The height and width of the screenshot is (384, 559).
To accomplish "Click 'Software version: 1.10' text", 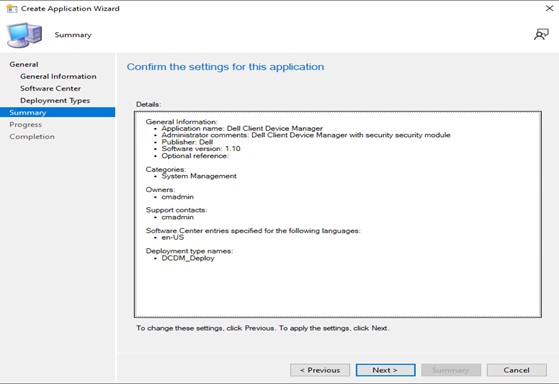I will (201, 149).
